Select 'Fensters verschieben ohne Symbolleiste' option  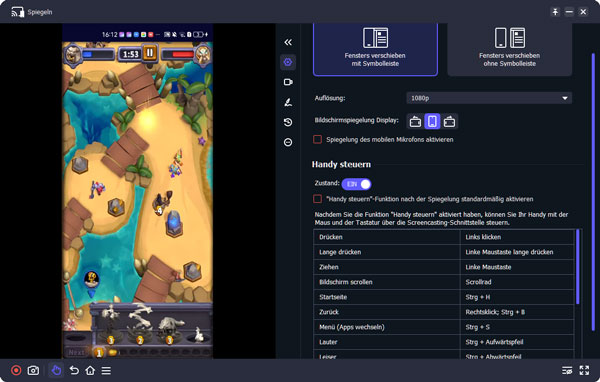509,49
